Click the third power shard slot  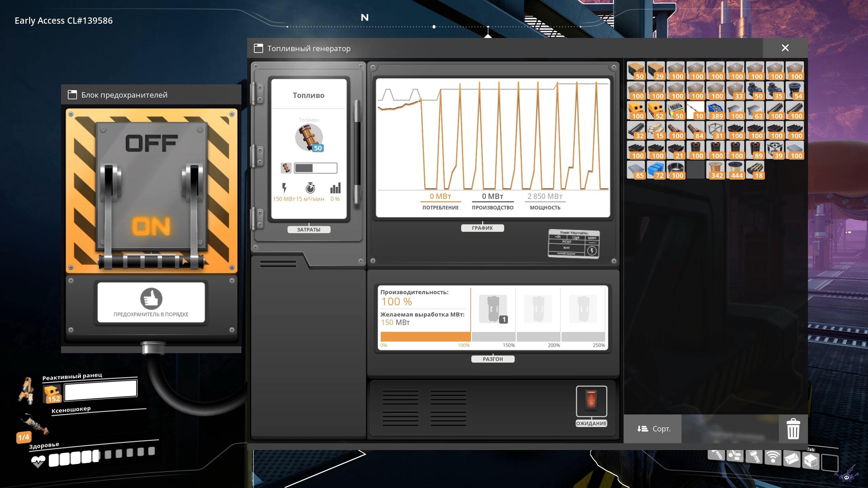click(x=583, y=309)
